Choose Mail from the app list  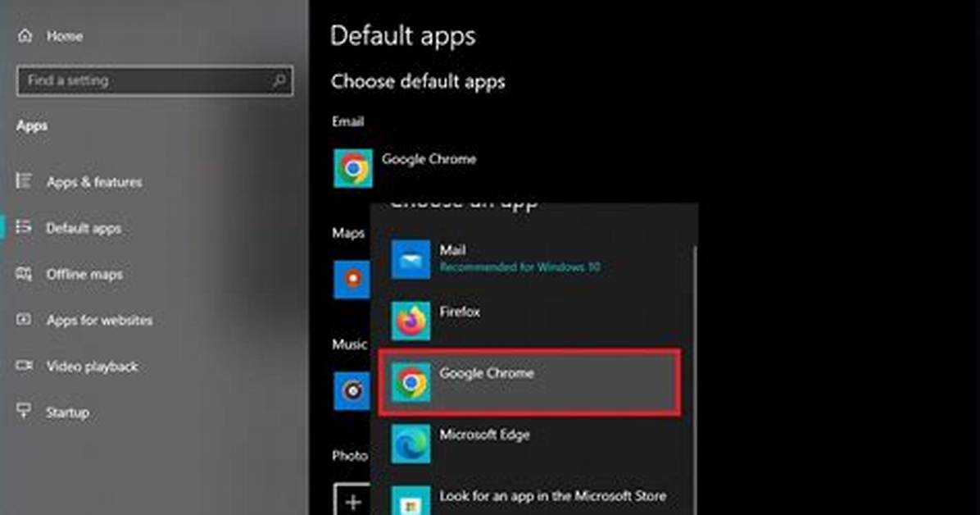tap(529, 259)
